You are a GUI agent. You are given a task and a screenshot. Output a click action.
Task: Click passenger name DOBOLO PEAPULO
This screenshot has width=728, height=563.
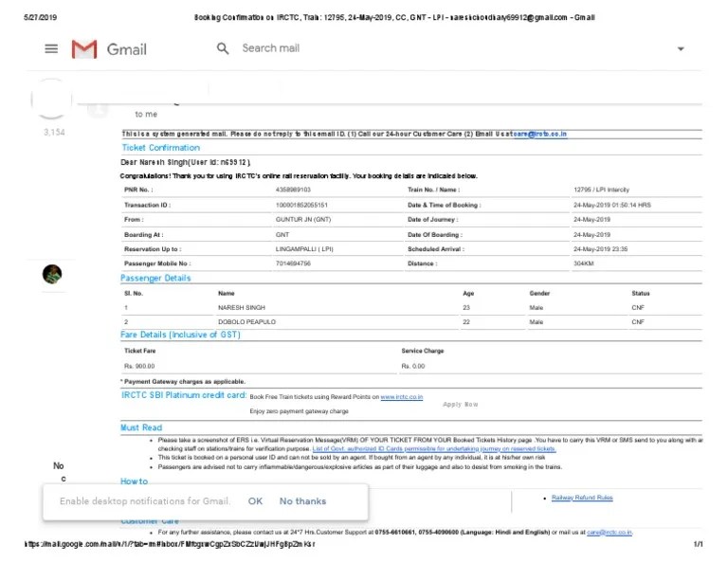(246, 322)
